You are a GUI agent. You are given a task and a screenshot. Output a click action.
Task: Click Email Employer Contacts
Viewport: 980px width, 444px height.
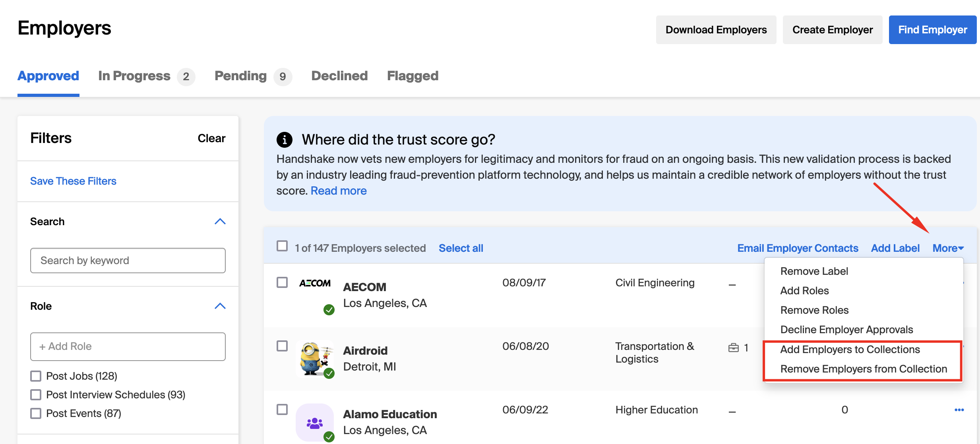click(x=798, y=248)
